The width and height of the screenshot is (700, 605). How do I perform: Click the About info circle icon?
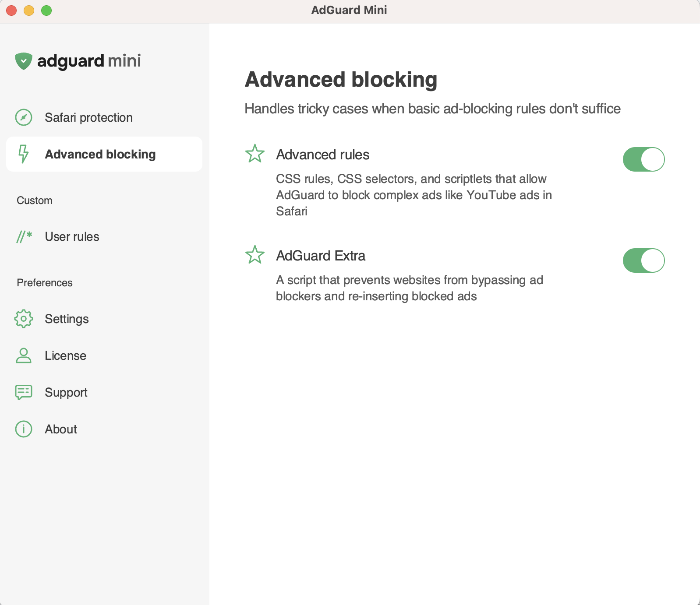tap(24, 429)
